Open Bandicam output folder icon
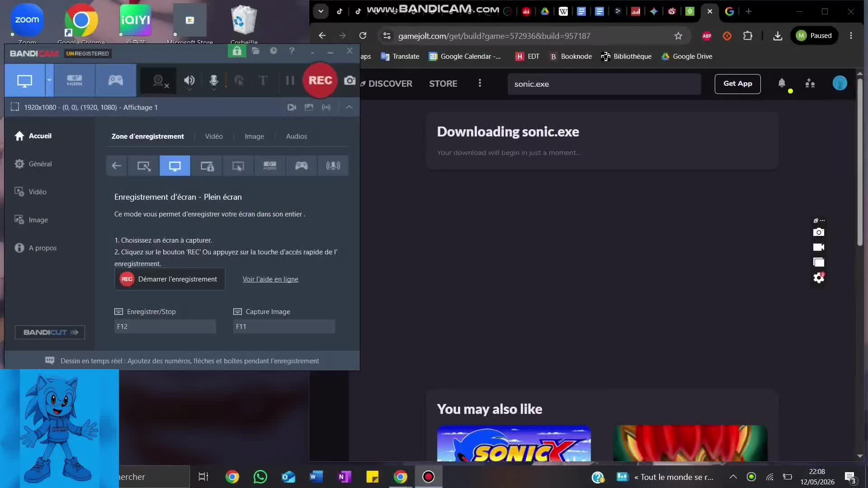The image size is (868, 488). (x=256, y=51)
